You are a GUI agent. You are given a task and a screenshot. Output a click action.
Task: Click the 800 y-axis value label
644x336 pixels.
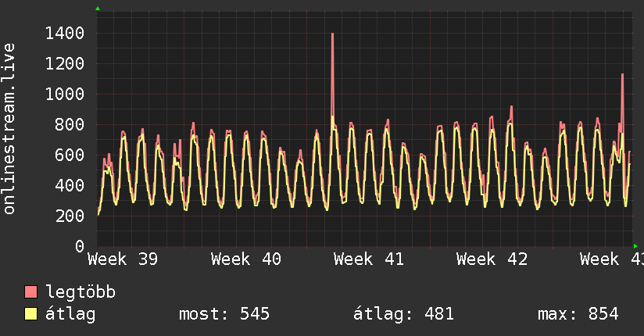click(70, 124)
